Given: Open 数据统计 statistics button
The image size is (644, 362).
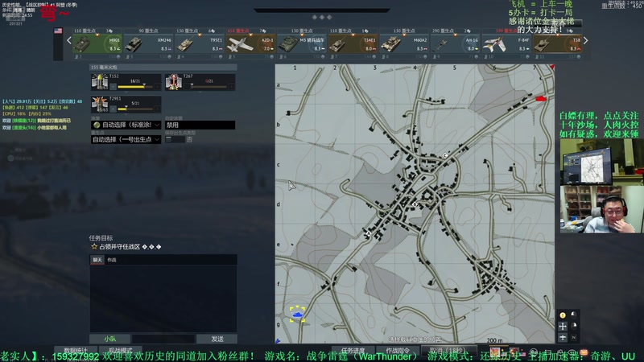Looking at the screenshot, I should [x=76, y=350].
